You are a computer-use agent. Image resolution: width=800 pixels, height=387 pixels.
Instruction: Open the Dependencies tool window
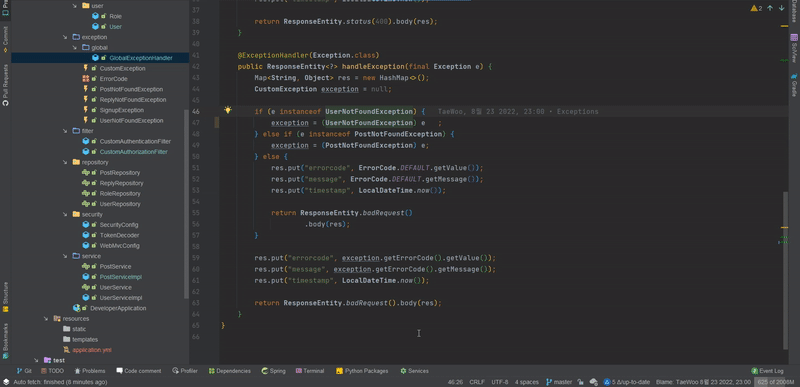tap(230, 371)
